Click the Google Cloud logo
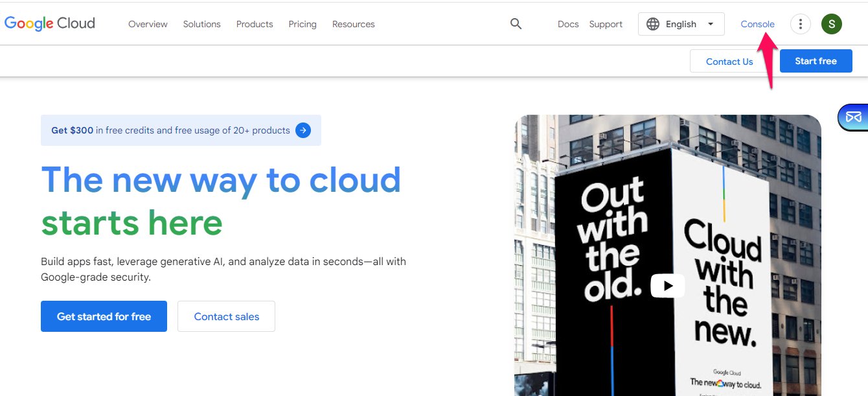The height and width of the screenshot is (396, 868). (49, 23)
